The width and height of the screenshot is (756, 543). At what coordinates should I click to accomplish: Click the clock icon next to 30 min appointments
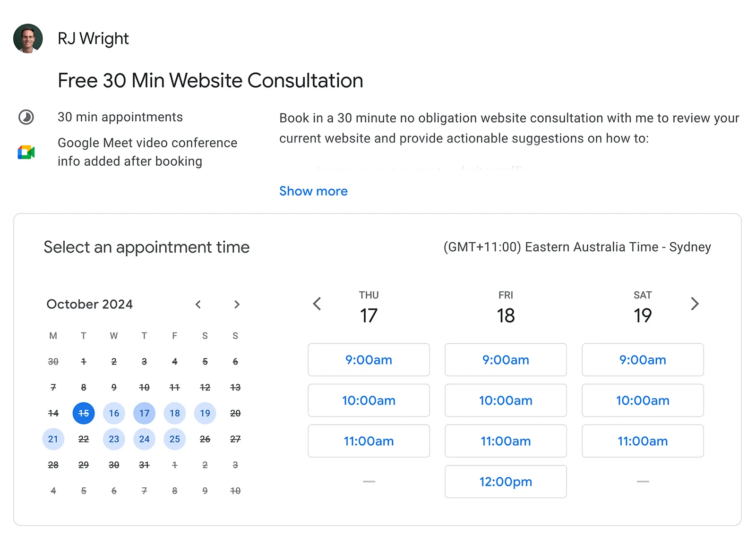pos(27,117)
